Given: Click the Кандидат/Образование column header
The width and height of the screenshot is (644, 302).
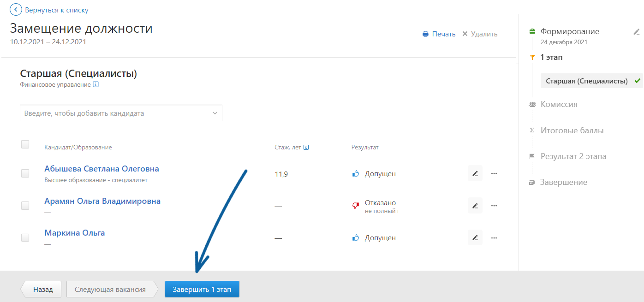Looking at the screenshot, I should tap(78, 148).
